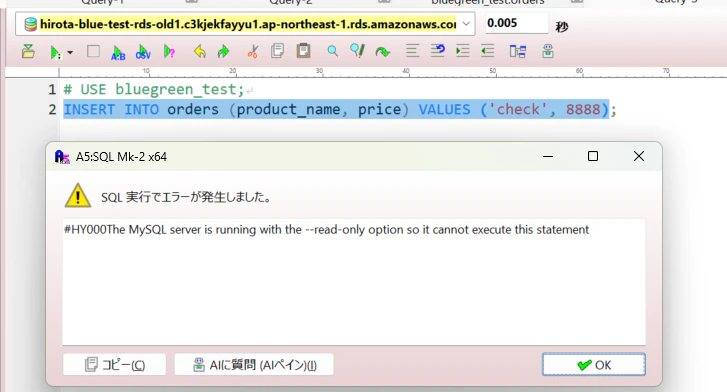Screen dimensions: 727x392
Task: Click the SQL 実行でエラーが発生しました message
Action: pos(186,197)
